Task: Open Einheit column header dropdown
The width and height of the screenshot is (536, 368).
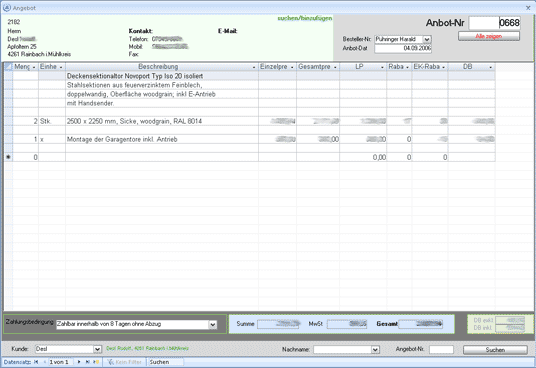Action: coord(61,67)
